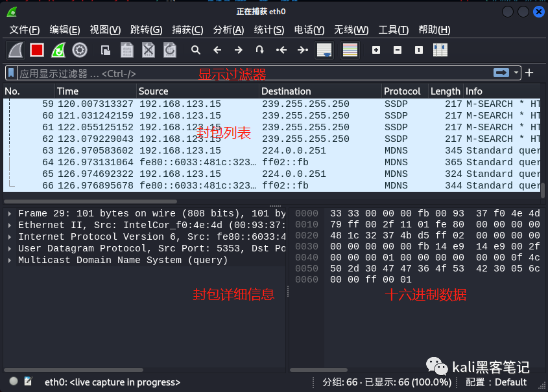Click the packet list vertical scrollbar
This screenshot has width=548, height=392.
[543, 190]
